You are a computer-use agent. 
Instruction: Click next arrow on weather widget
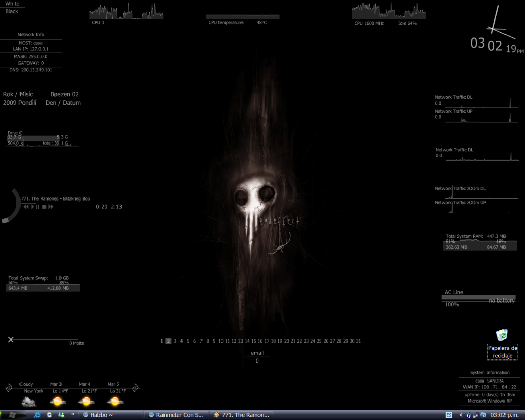pos(135,388)
